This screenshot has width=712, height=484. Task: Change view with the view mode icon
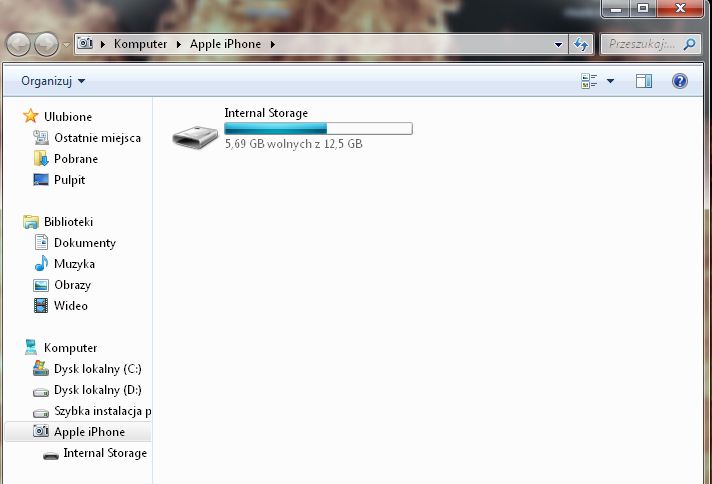pos(588,81)
